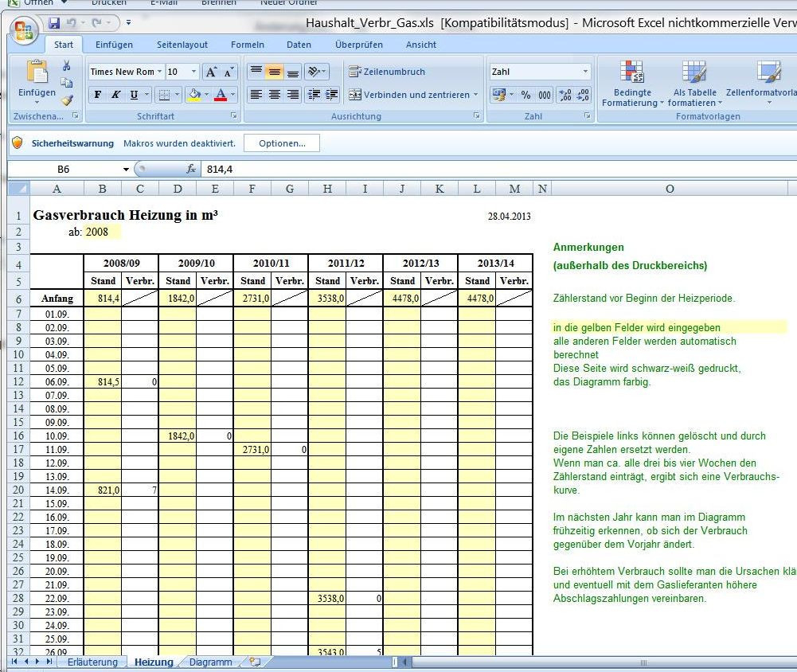Open the Name Box dropdown arrow
Screen dimensions: 797x672
(x=126, y=169)
